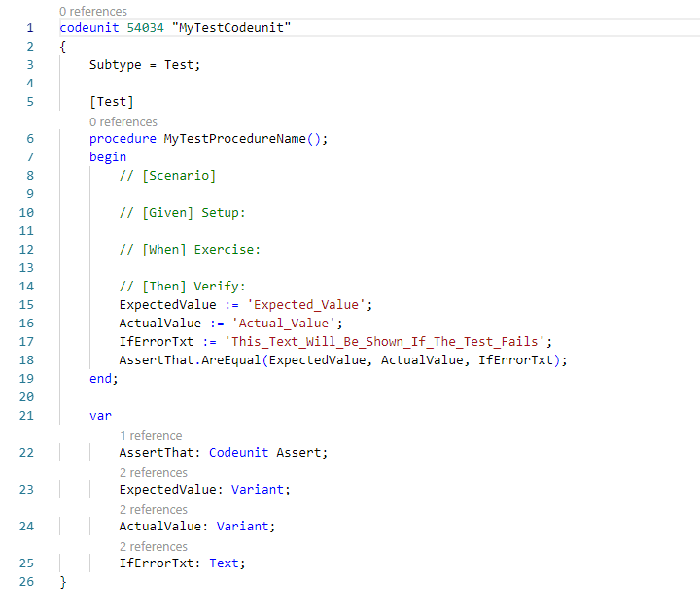Open the '1 reference' CodeLens above AssertThat
Screen dimensions: 700x614
[x=151, y=435]
